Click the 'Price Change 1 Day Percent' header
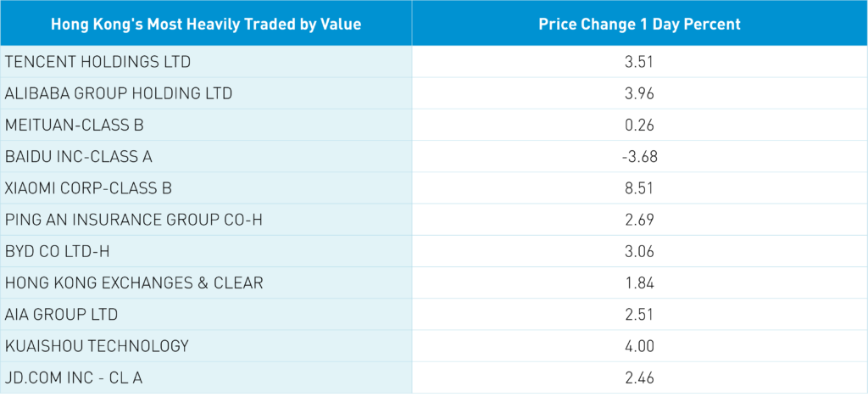 click(x=639, y=24)
